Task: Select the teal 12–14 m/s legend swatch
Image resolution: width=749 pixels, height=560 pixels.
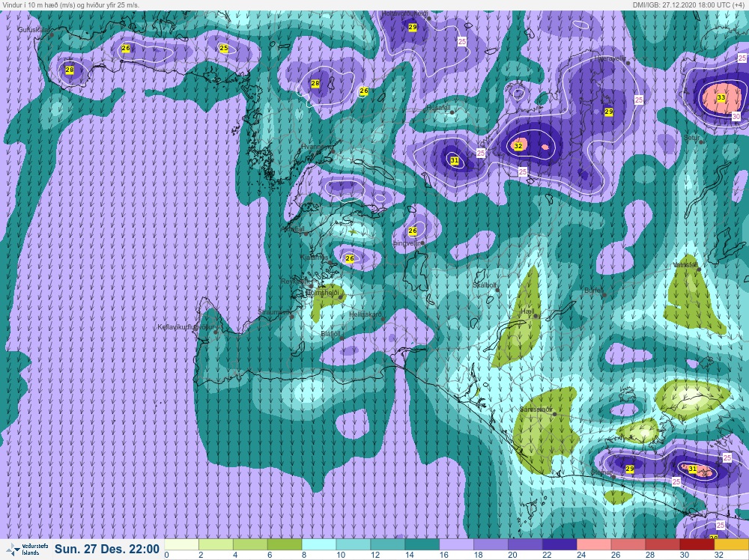Action: [388, 545]
